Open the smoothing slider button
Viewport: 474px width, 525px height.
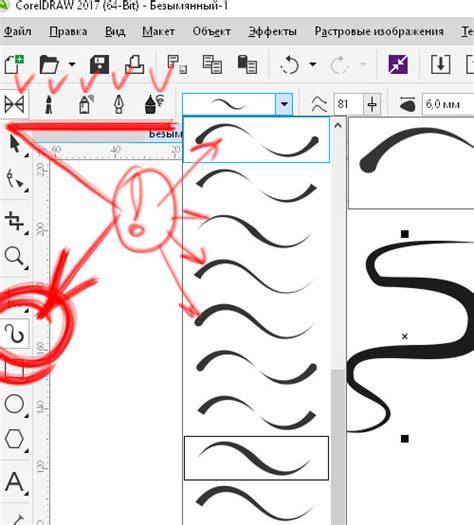372,104
